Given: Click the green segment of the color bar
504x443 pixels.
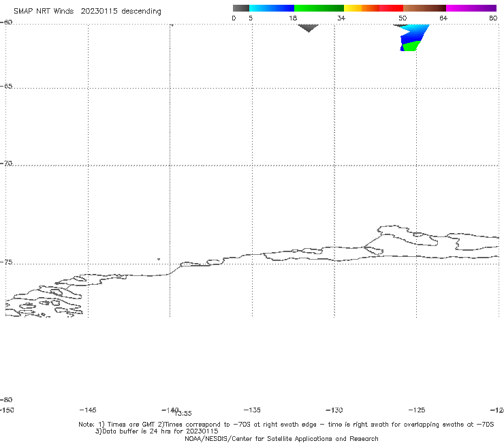Looking at the screenshot, I should (319, 8).
